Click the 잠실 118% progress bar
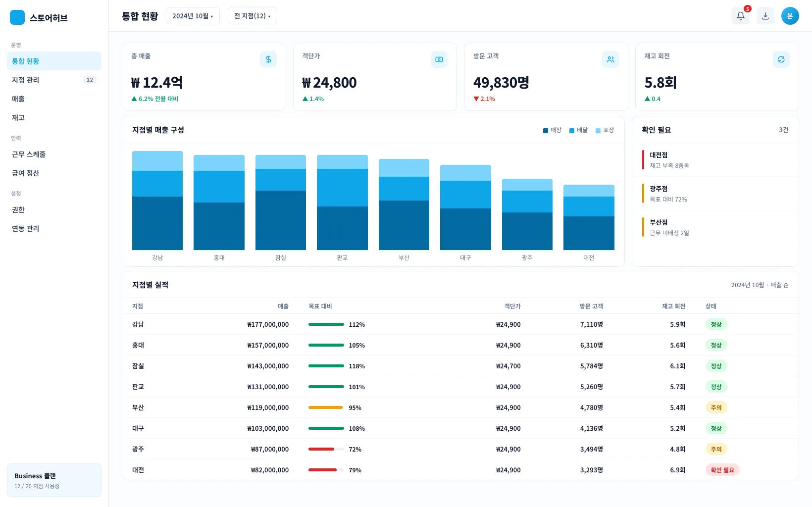Screen dimensions: 812x507 [x=326, y=366]
